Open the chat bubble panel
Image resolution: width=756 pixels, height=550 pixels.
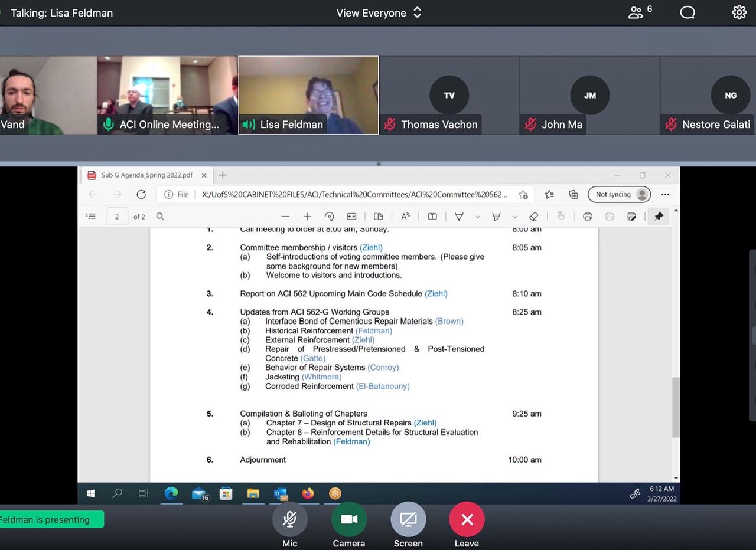point(687,12)
